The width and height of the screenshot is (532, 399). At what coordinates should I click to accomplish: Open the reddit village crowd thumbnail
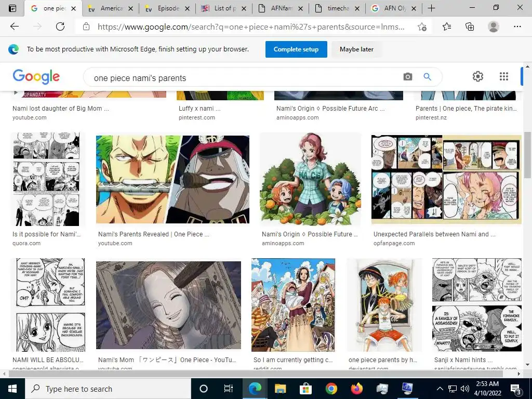coord(293,305)
